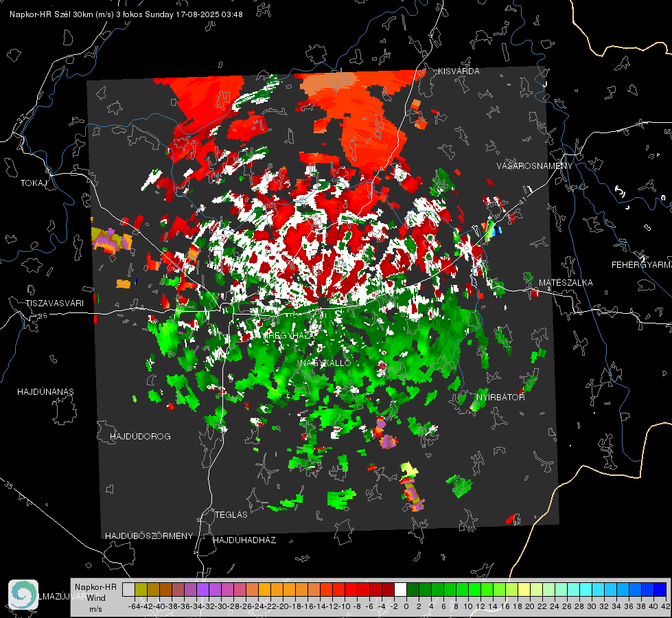
Task: Click the Wind label in legend
Action: (95, 597)
